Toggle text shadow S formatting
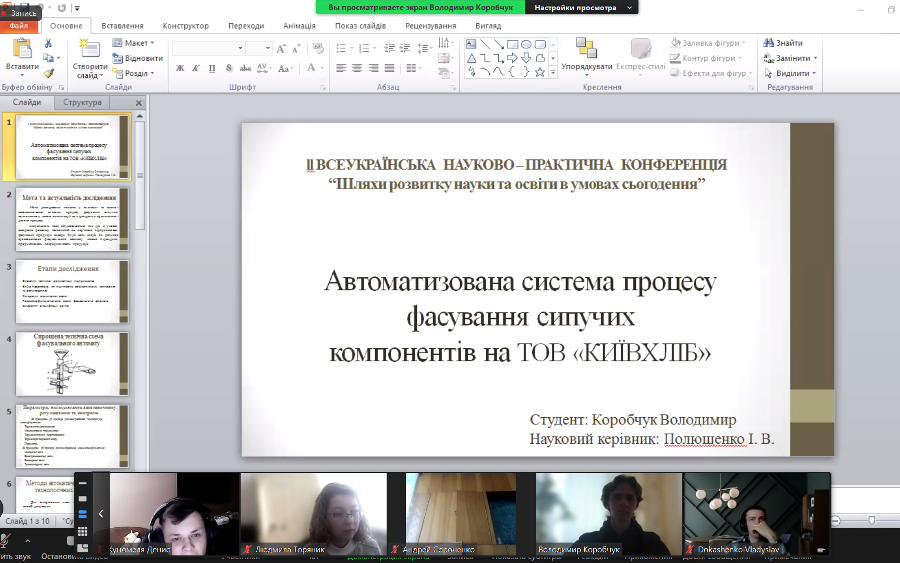This screenshot has height=563, width=900. coord(228,68)
